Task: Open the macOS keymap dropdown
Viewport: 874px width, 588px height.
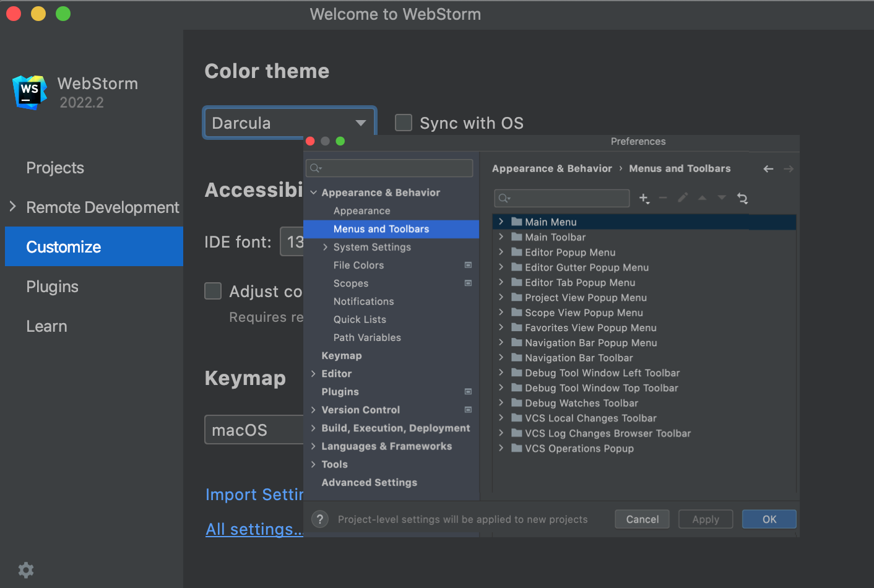Action: pos(254,430)
